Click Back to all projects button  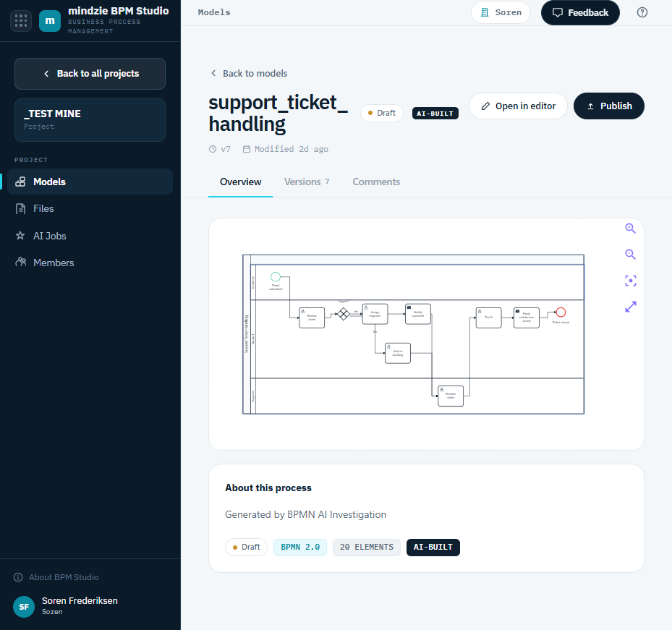click(x=90, y=74)
